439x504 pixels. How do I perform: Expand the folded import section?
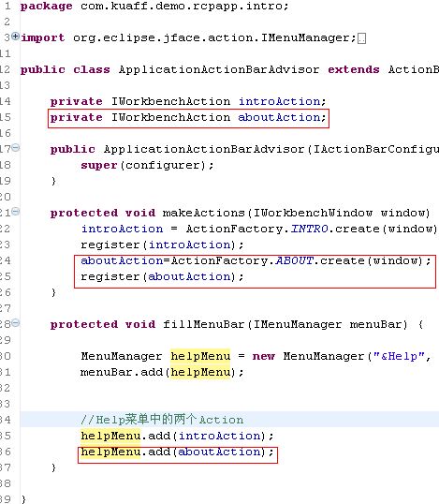[x=15, y=36]
